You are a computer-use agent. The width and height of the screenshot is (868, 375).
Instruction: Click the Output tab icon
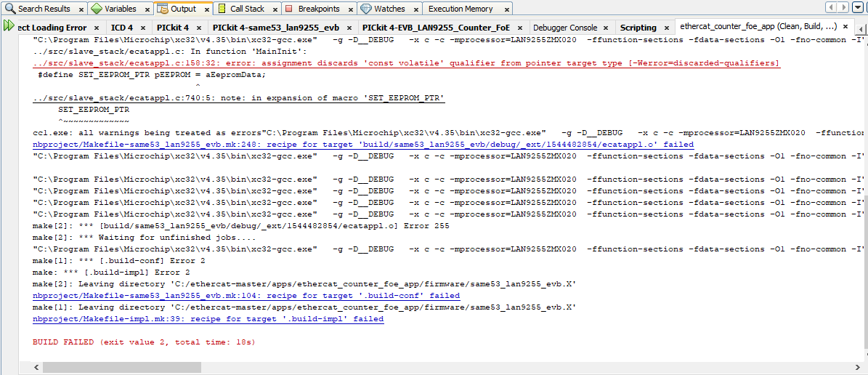tap(163, 9)
